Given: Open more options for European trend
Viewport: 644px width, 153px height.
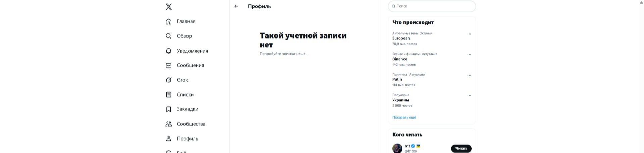Looking at the screenshot, I should [x=469, y=34].
